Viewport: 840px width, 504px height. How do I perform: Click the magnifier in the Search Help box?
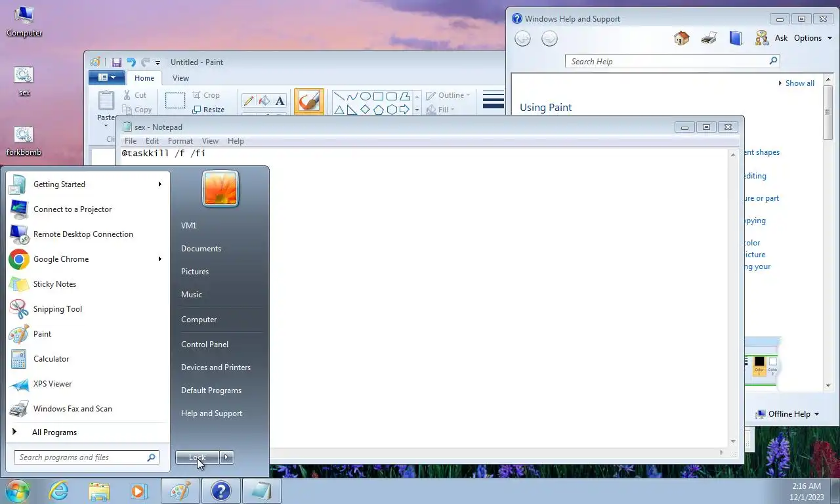click(773, 61)
